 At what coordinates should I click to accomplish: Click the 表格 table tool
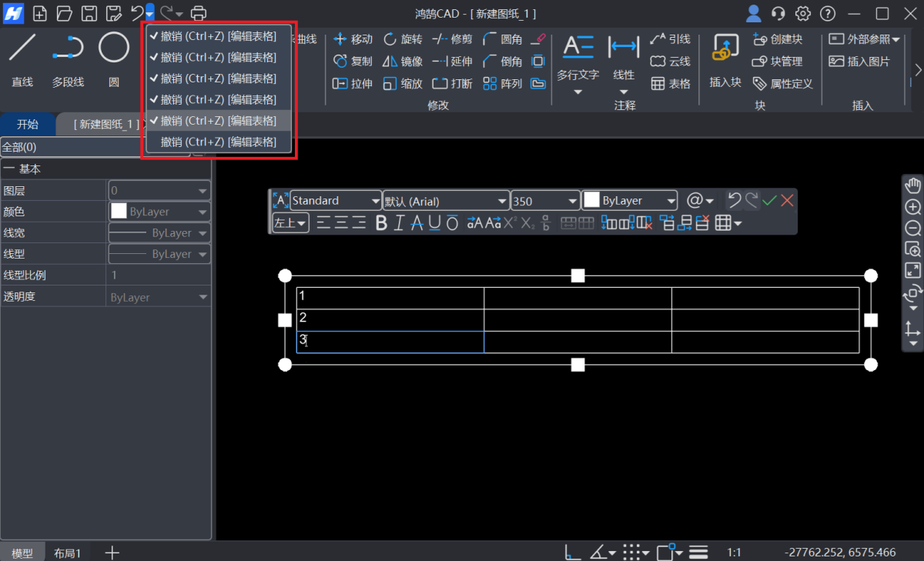[x=671, y=84]
